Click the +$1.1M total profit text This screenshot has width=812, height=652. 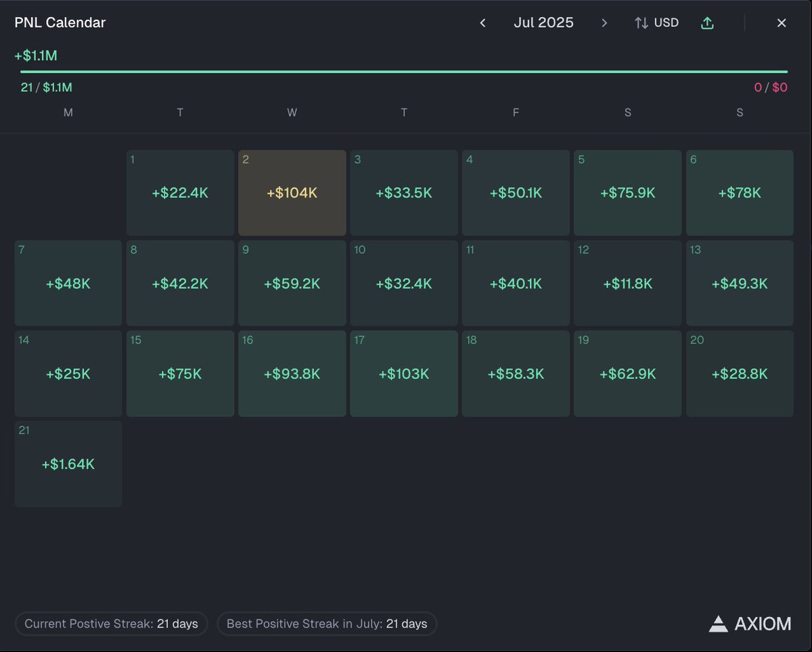[x=36, y=56]
